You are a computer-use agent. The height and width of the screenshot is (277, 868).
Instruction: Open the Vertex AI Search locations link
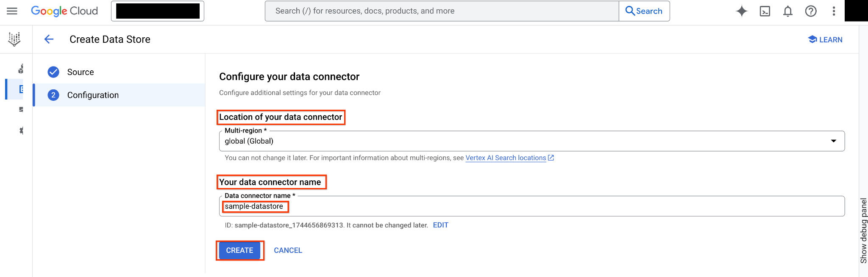tap(506, 158)
